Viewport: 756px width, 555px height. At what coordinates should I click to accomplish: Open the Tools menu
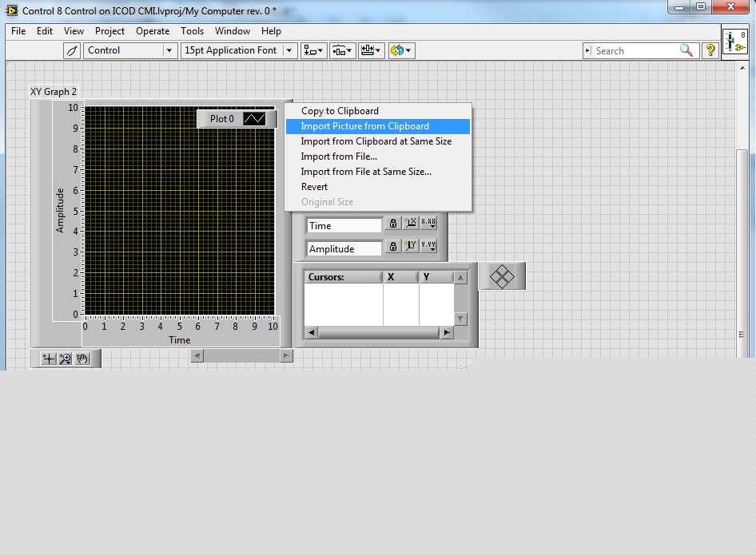[192, 31]
